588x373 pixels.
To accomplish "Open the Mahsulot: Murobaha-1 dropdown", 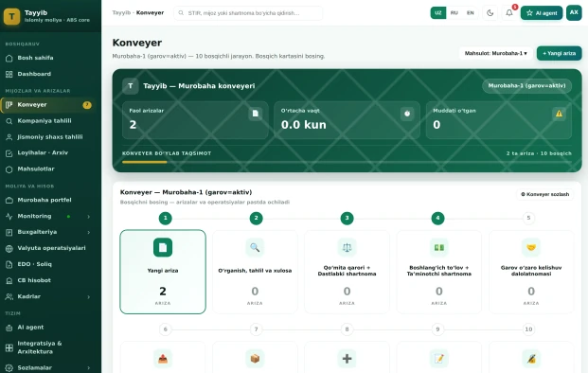I will click(495, 53).
